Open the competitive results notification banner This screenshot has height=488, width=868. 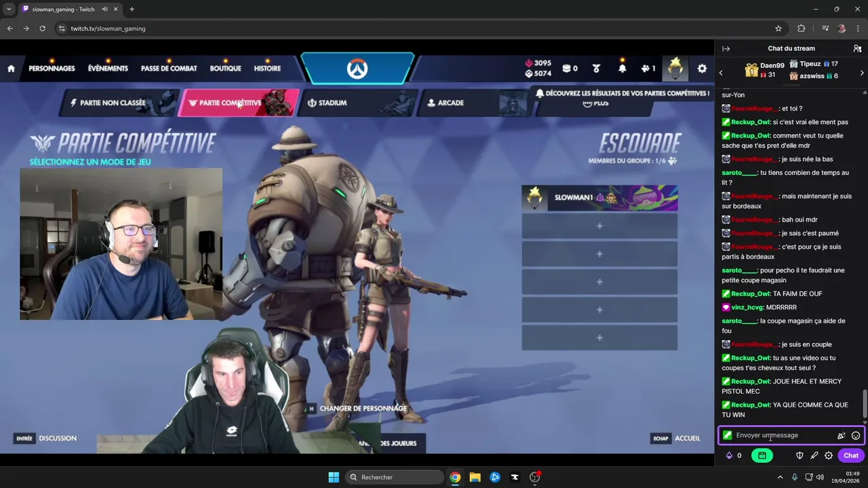coord(623,93)
